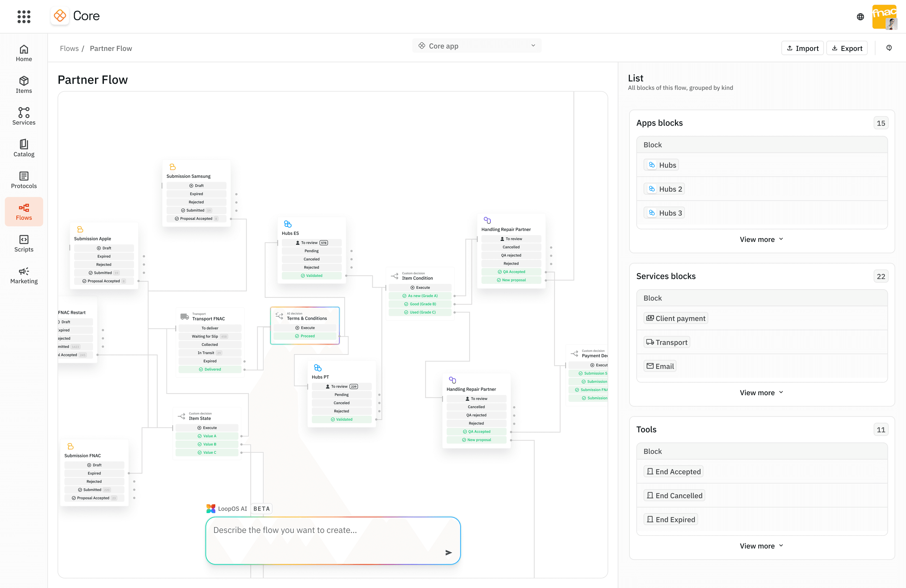The image size is (906, 588).
Task: Select the Proceed state in Terms & Conditions
Action: (x=305, y=336)
